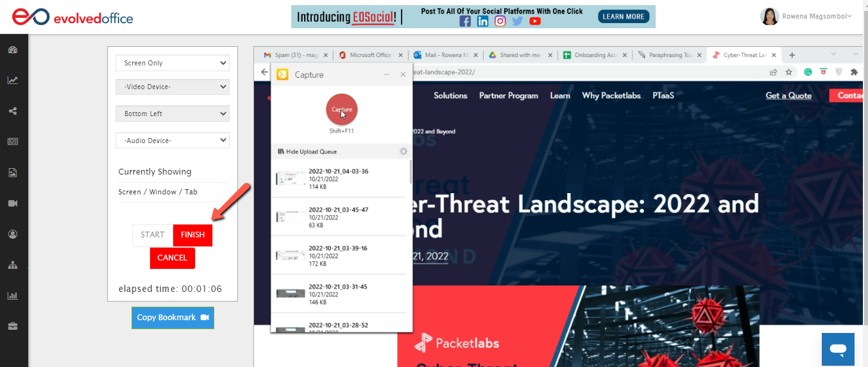Open the Partner Program menu item

509,96
